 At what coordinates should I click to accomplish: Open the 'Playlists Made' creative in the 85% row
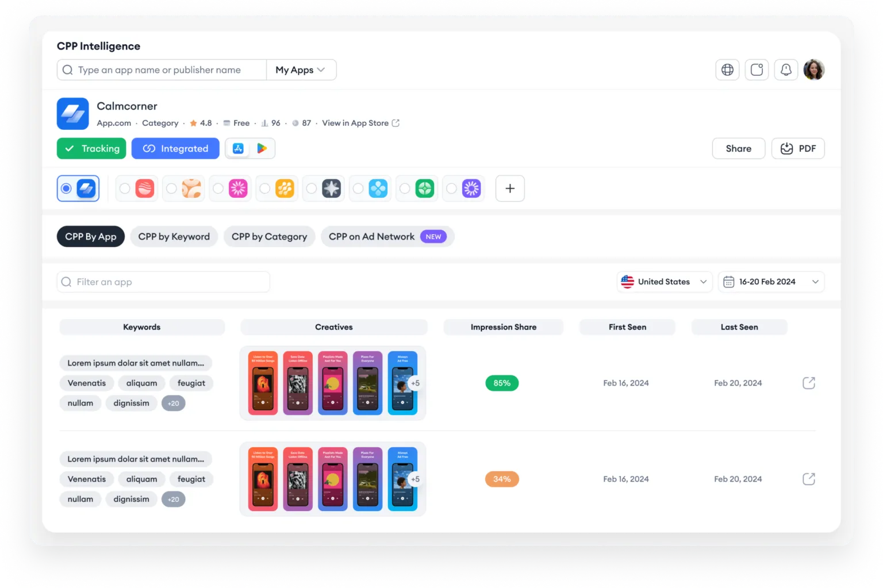(333, 383)
